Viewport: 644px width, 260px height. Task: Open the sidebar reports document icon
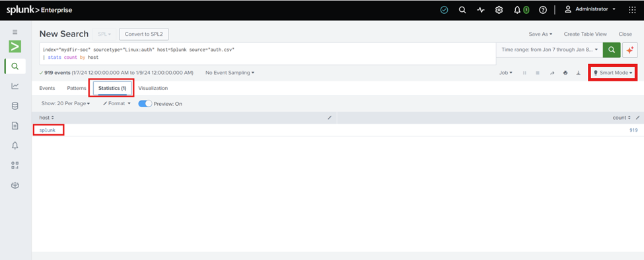(x=15, y=126)
